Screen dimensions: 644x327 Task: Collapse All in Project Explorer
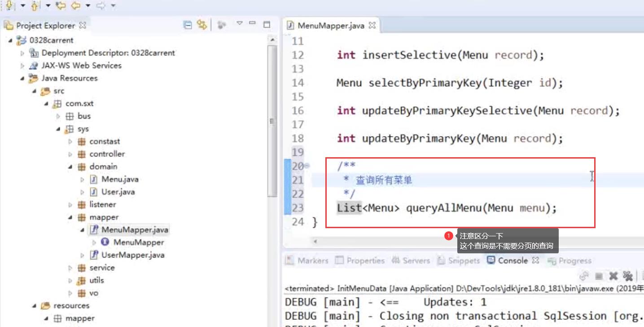tap(188, 25)
